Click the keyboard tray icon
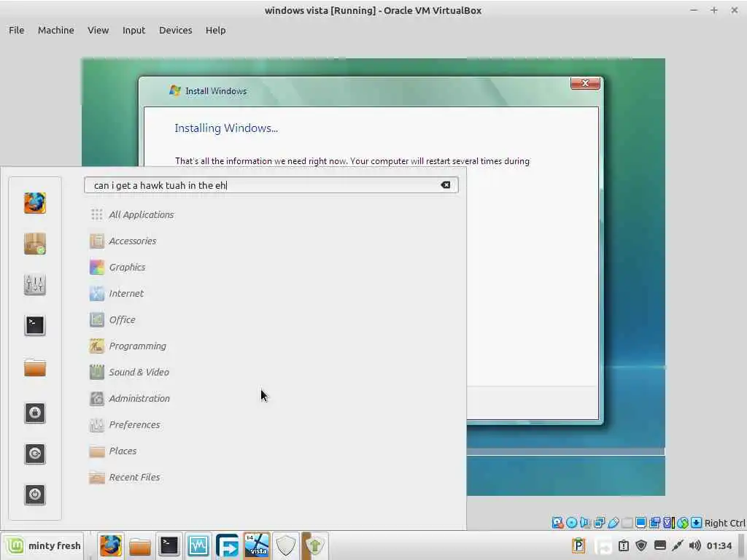Screen dimensions: 747x560 659,545
